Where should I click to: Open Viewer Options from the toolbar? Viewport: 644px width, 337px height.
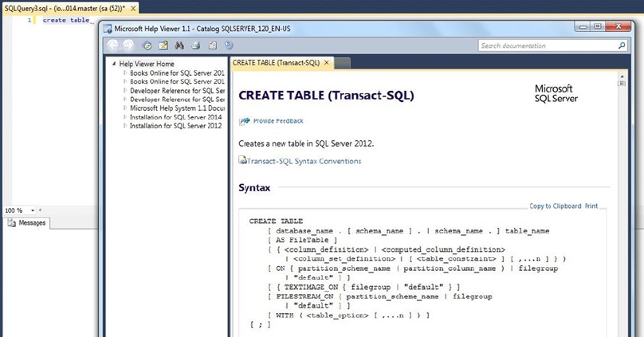coord(212,45)
